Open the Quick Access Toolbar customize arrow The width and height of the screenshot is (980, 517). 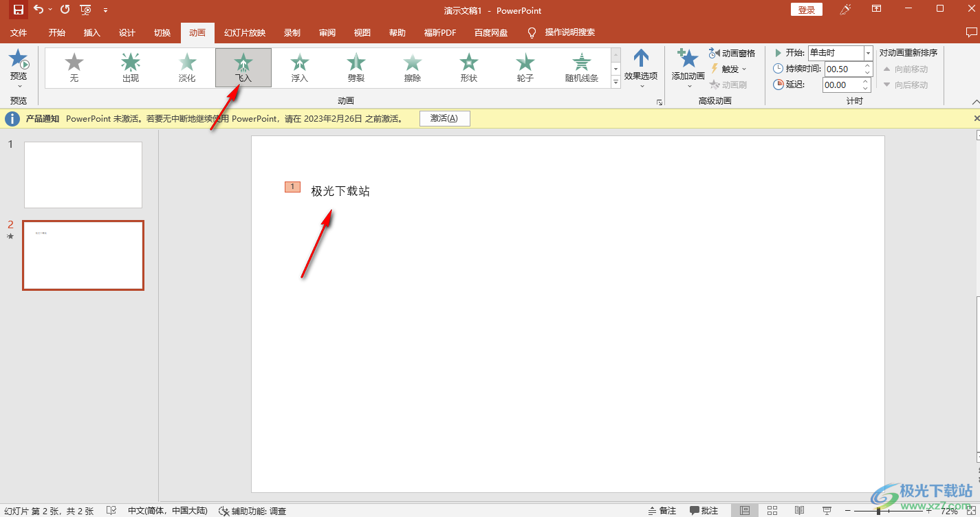[105, 10]
